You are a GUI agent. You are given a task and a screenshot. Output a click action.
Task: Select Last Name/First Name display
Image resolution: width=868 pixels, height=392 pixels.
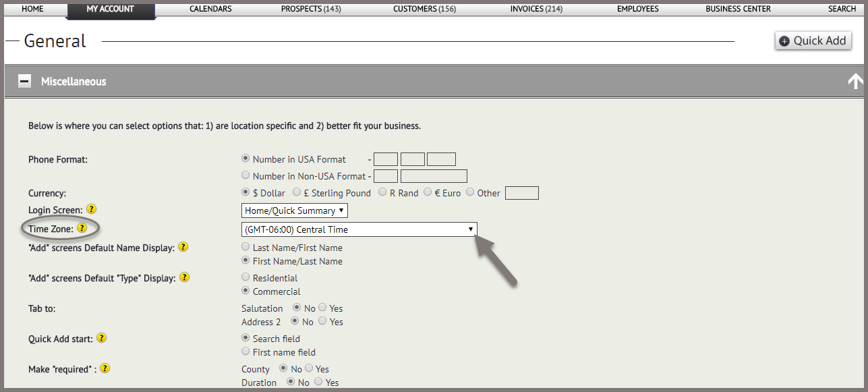point(245,247)
